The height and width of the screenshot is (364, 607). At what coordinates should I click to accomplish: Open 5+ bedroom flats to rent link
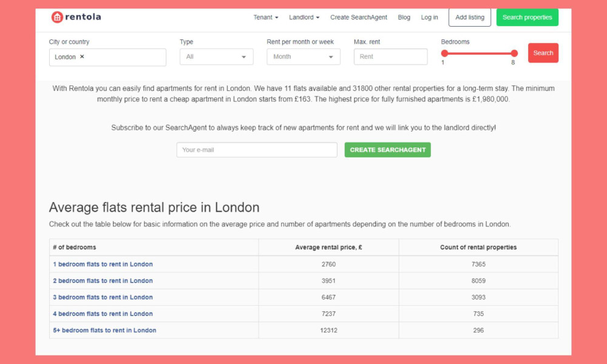point(106,330)
